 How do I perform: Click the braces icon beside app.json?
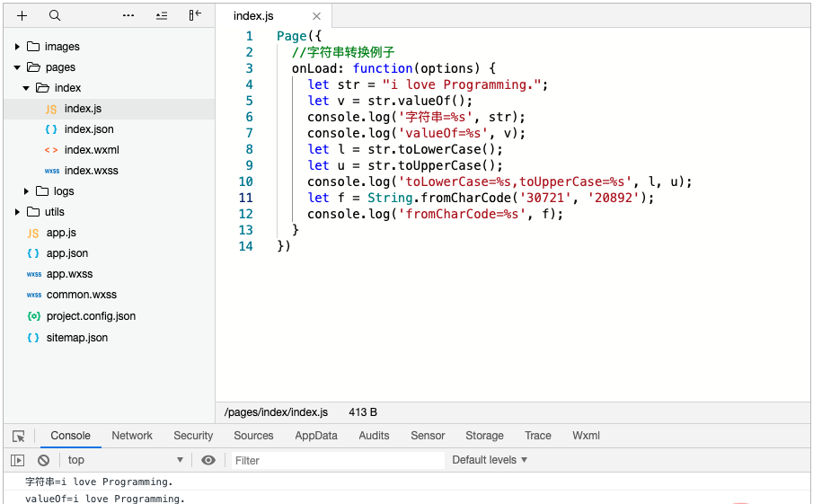coord(33,253)
